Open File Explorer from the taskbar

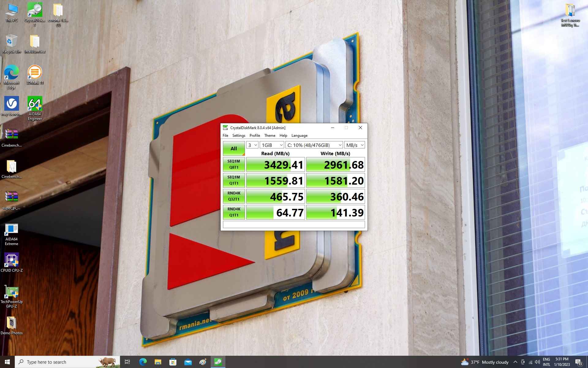click(158, 362)
